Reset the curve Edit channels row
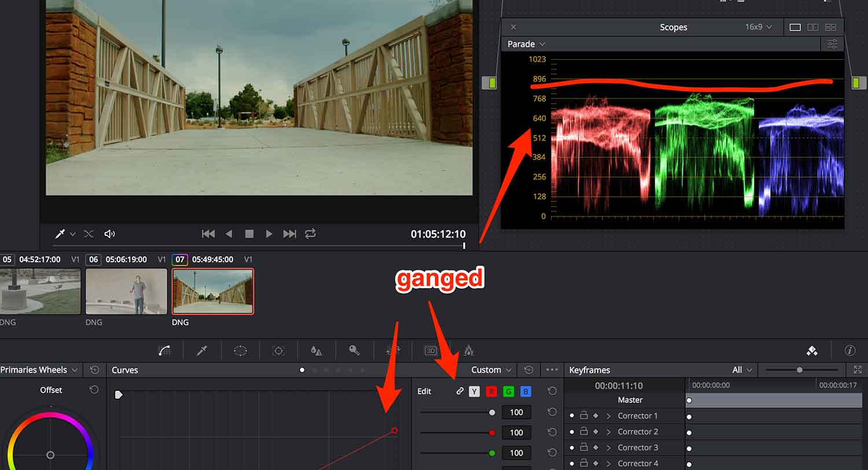Image resolution: width=868 pixels, height=470 pixels. (x=552, y=391)
